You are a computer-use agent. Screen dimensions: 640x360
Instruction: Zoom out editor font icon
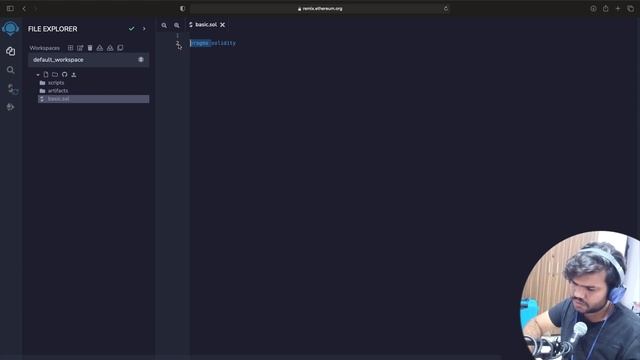point(164,25)
